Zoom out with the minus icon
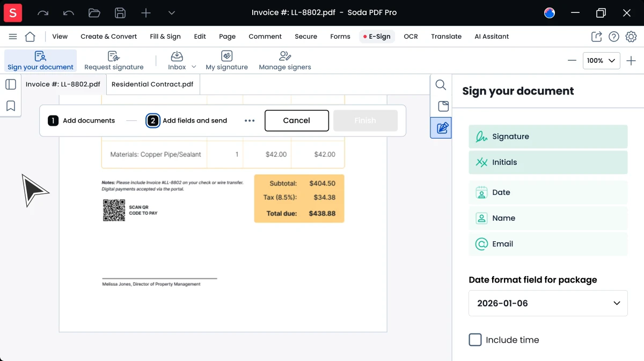644x361 pixels. pyautogui.click(x=572, y=61)
